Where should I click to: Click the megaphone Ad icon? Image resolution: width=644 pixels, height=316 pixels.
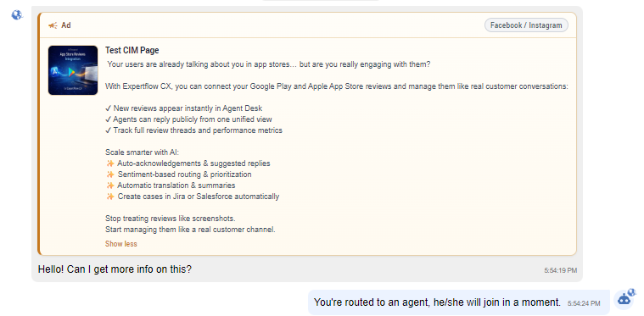coord(53,25)
